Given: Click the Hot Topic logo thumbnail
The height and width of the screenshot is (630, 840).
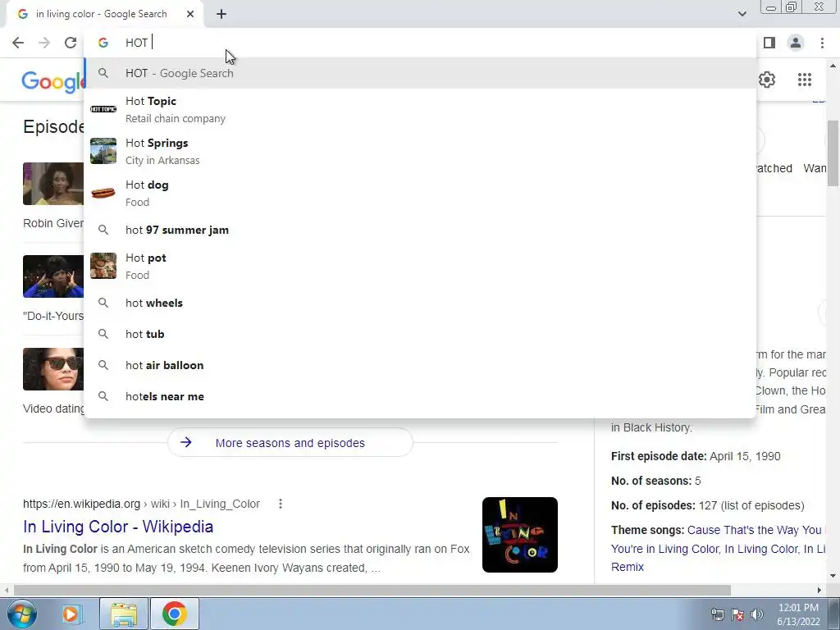Looking at the screenshot, I should (x=103, y=109).
